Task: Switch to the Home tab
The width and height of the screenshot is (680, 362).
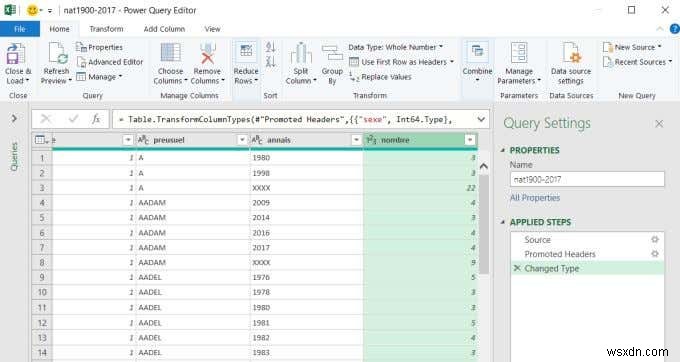Action: (x=59, y=29)
